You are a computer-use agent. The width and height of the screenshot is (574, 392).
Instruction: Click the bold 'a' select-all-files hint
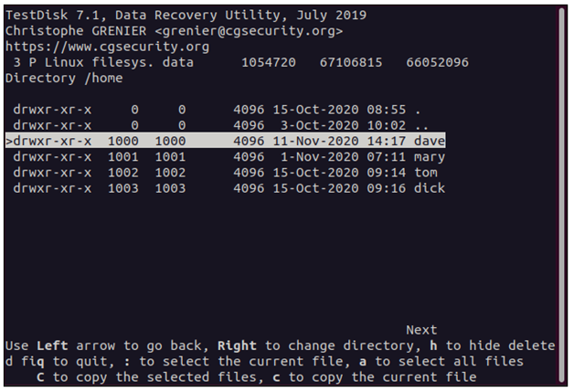363,362
